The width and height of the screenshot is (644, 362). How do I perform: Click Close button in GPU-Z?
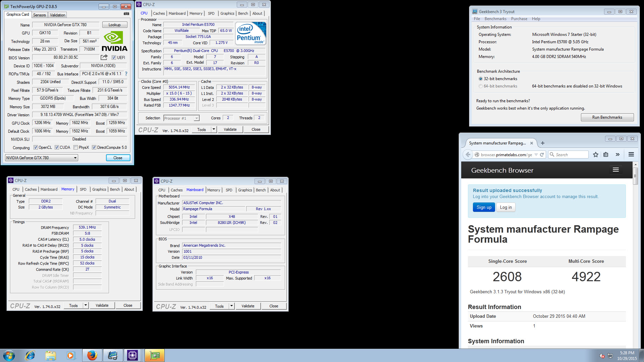point(118,158)
